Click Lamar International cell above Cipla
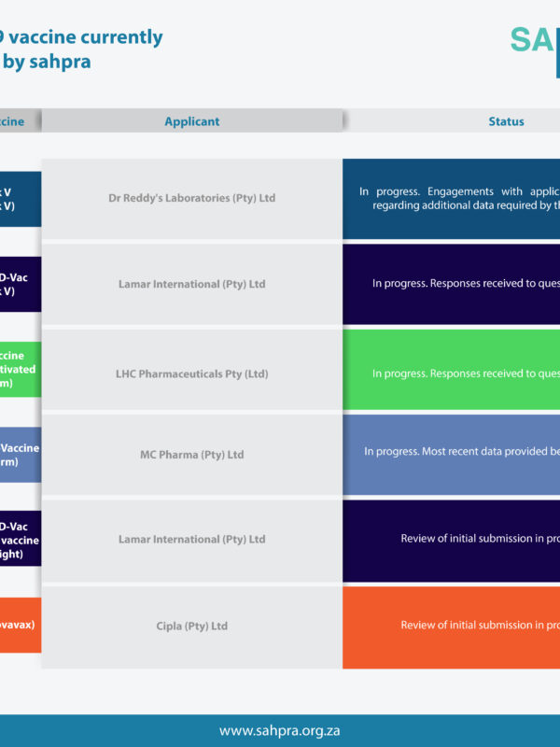Viewport: 560px width, 747px height. pyautogui.click(x=191, y=540)
